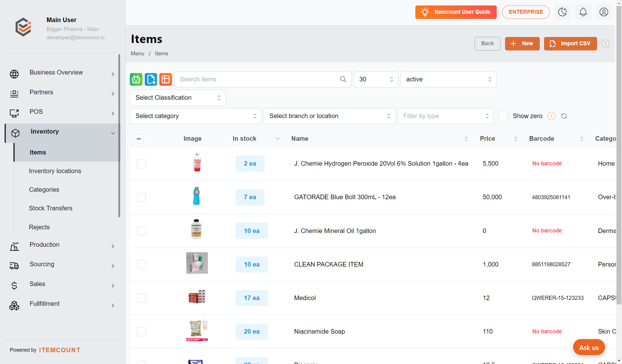This screenshot has height=364, width=622.
Task: Click the Partners sidebar icon
Action: (14, 94)
